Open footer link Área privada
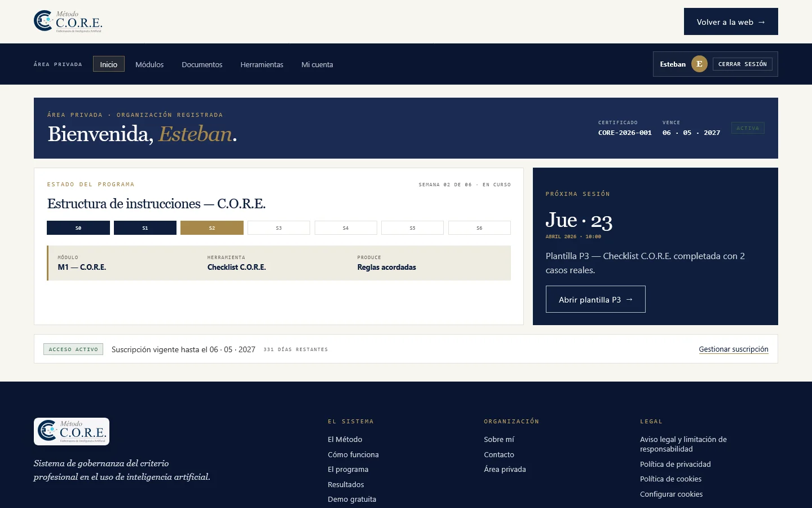The width and height of the screenshot is (812, 508). tap(505, 469)
